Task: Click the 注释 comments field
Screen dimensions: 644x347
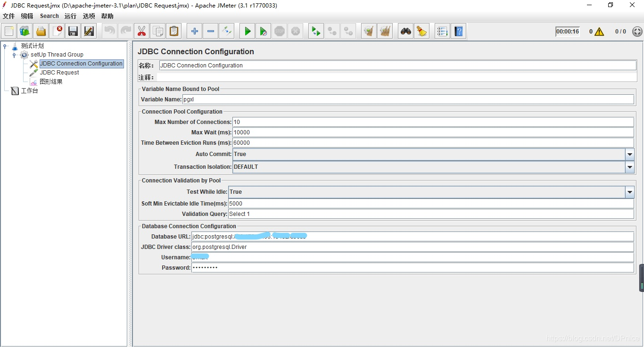Action: pyautogui.click(x=396, y=77)
